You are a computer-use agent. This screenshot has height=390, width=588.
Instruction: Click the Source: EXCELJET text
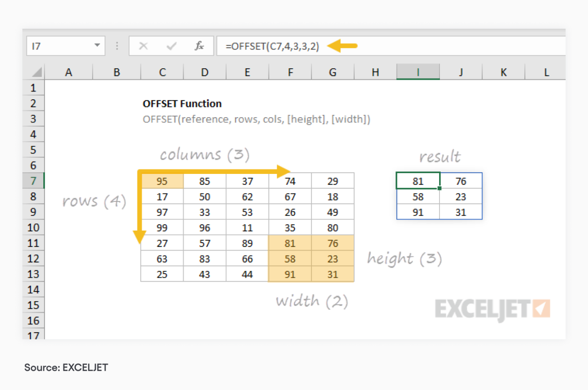click(x=65, y=367)
